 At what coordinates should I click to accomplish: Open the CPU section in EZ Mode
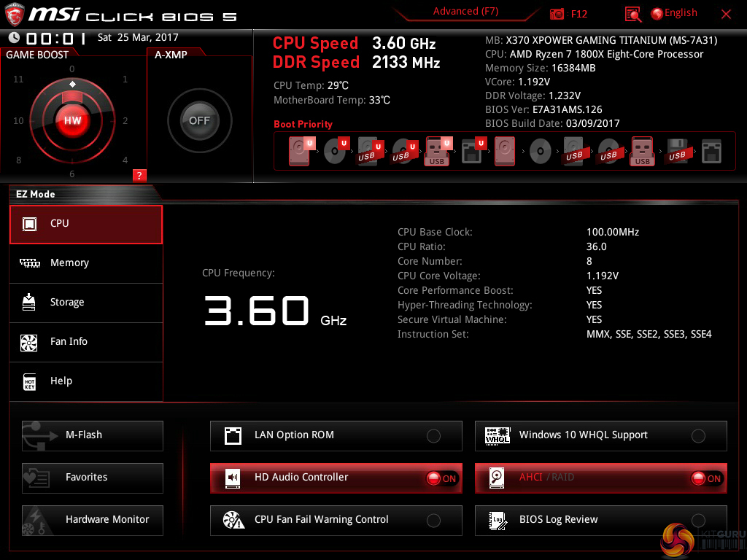click(x=86, y=225)
